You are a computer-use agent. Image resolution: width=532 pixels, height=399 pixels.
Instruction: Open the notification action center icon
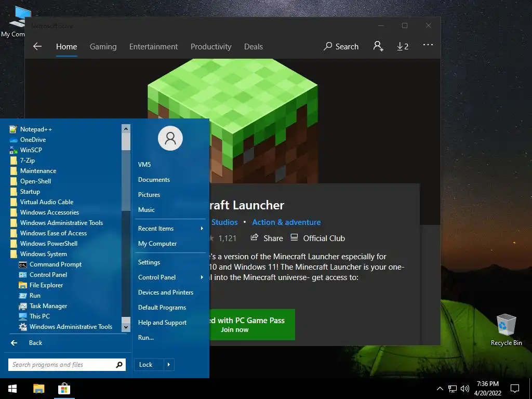click(x=515, y=389)
